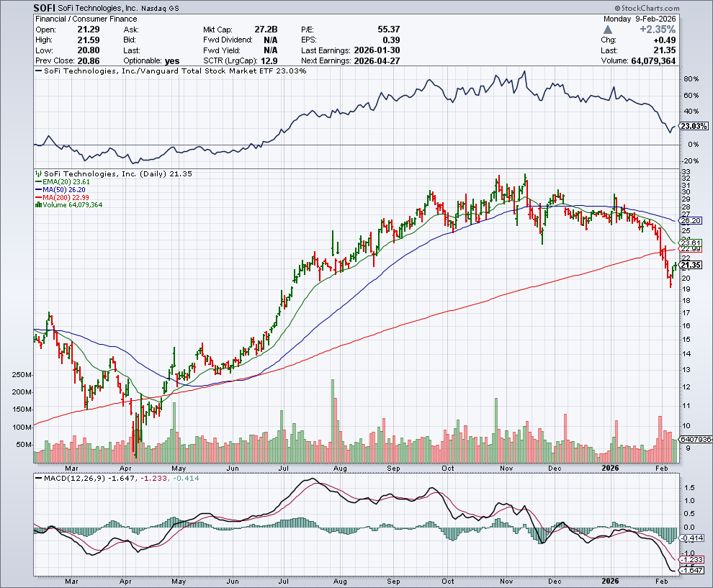Click the SOFI ticker symbol in the header
This screenshot has height=588, width=713.
(45, 8)
